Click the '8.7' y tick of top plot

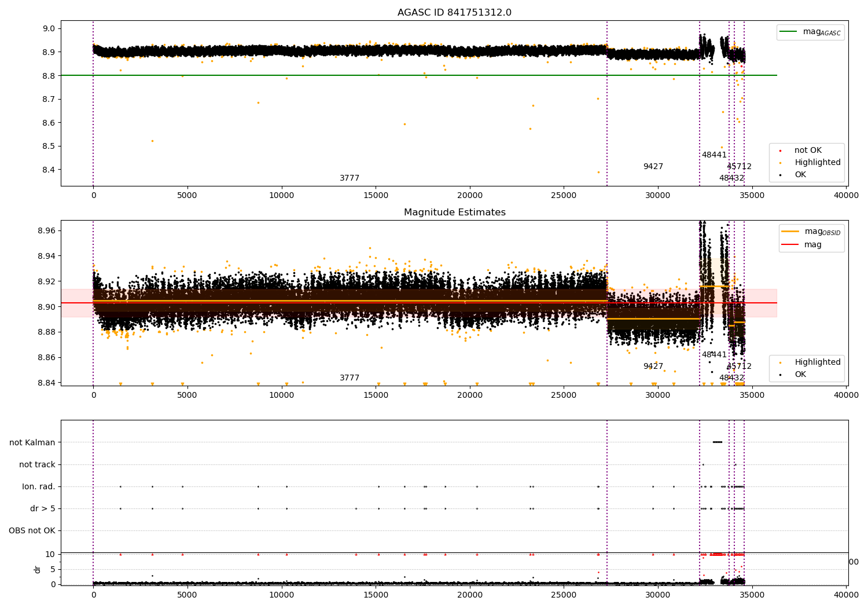click(x=49, y=99)
